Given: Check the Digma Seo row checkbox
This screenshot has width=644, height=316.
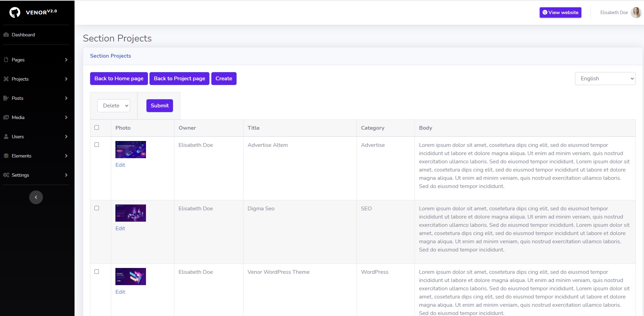Looking at the screenshot, I should click(97, 208).
